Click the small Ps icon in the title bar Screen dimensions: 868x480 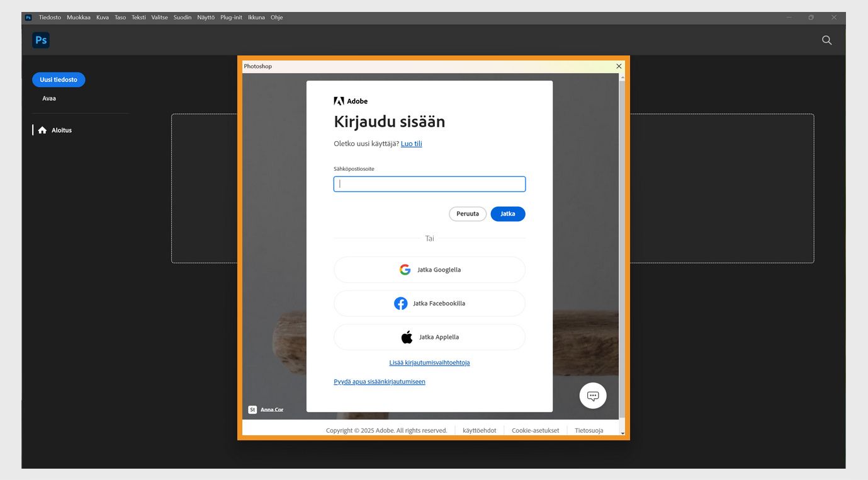(27, 17)
